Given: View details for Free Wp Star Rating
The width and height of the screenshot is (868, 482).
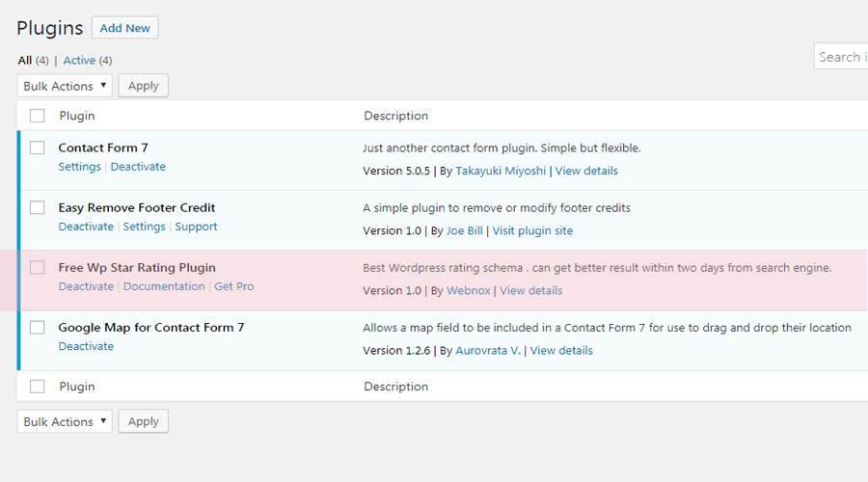Looking at the screenshot, I should coord(530,290).
